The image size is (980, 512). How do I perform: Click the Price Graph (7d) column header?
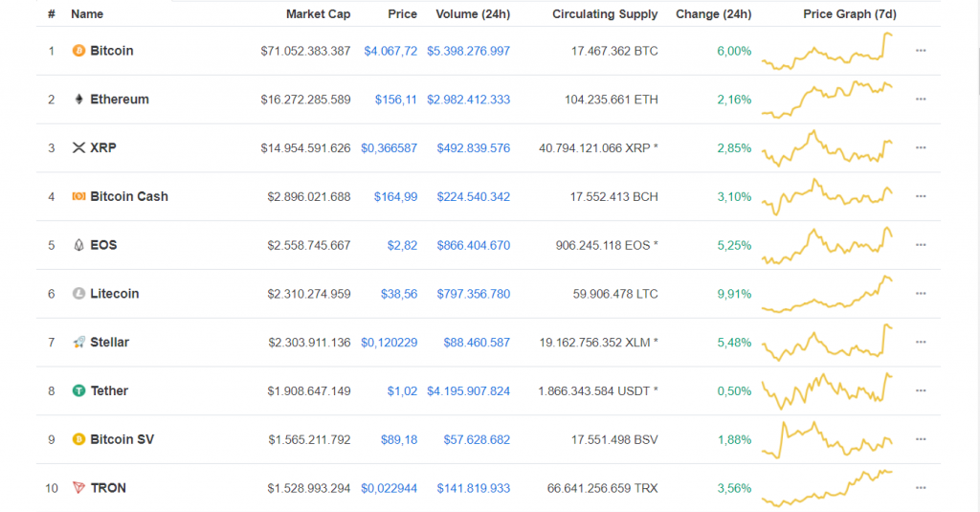tap(850, 13)
